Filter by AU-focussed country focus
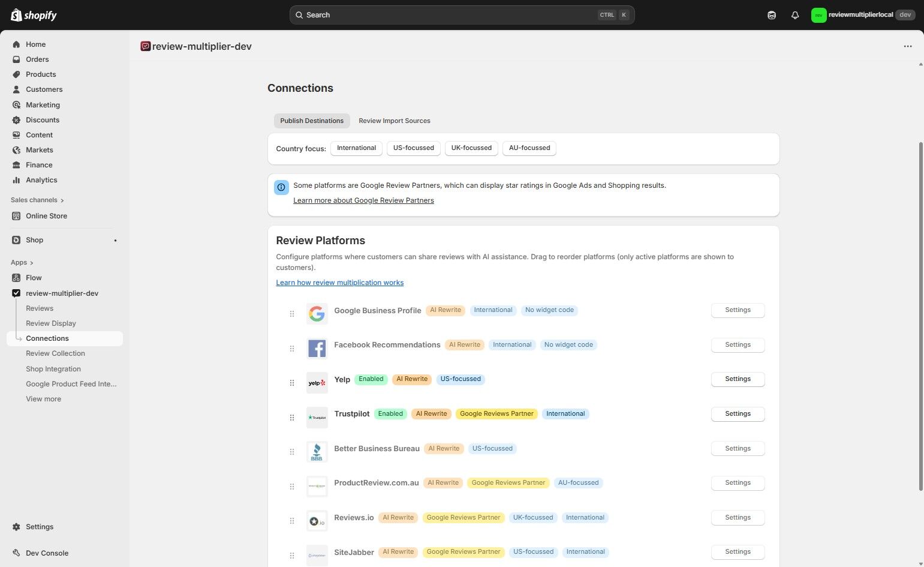 529,148
